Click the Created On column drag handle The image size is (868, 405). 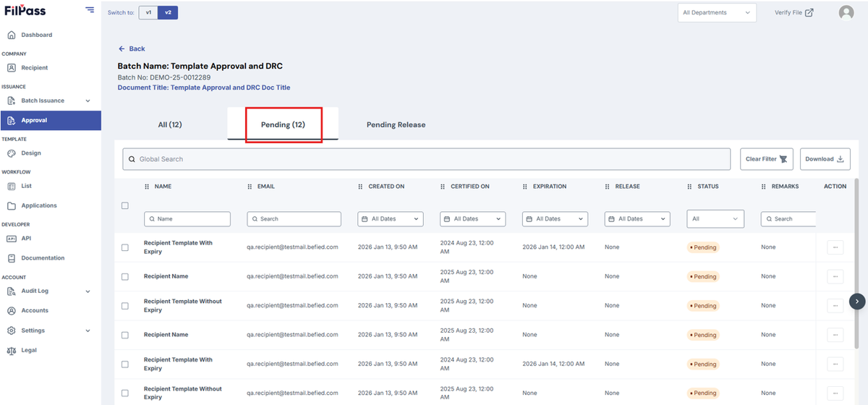pos(361,187)
